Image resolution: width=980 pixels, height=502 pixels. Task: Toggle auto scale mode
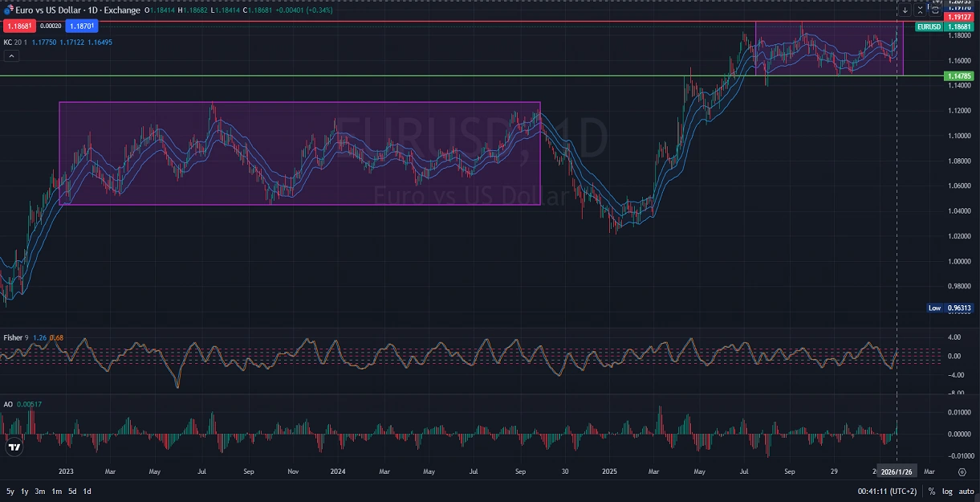(966, 491)
